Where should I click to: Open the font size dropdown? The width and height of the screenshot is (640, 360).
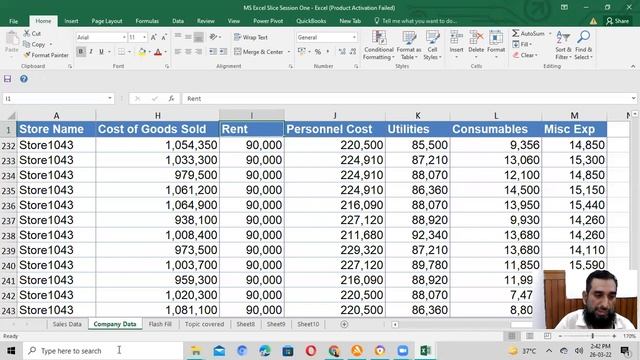click(x=144, y=37)
